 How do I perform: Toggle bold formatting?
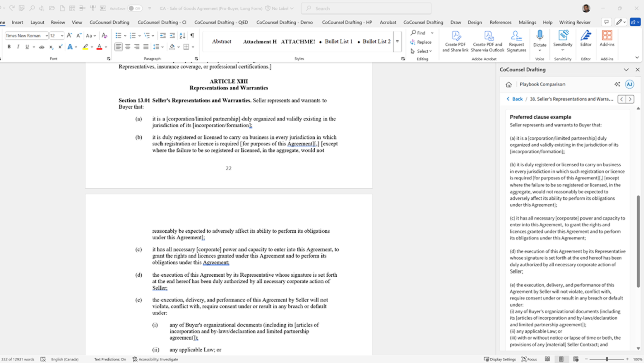click(9, 47)
